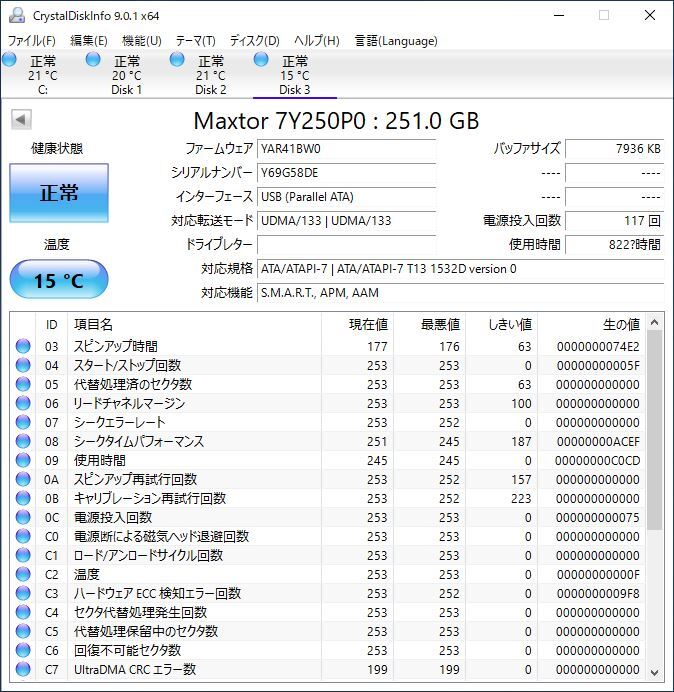Switch to the Disk 2 tab
Screen dimensions: 674x692
coord(211,74)
